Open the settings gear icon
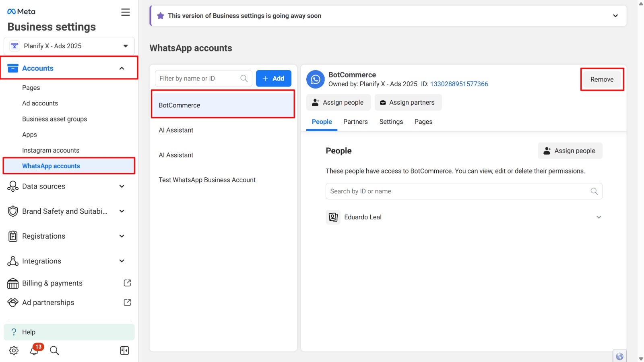 tap(14, 350)
